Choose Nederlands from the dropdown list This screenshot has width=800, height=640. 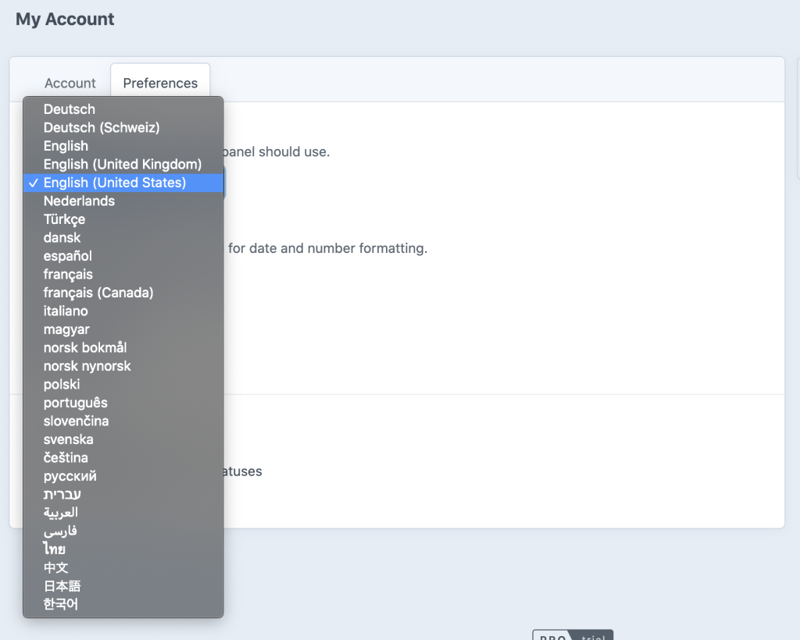79,201
